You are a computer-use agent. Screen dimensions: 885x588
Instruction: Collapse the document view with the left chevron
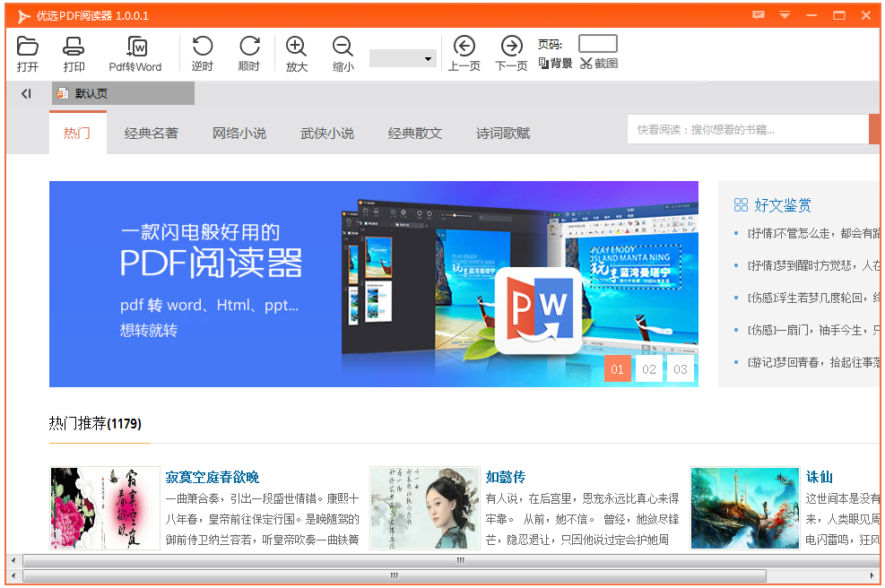pos(26,93)
